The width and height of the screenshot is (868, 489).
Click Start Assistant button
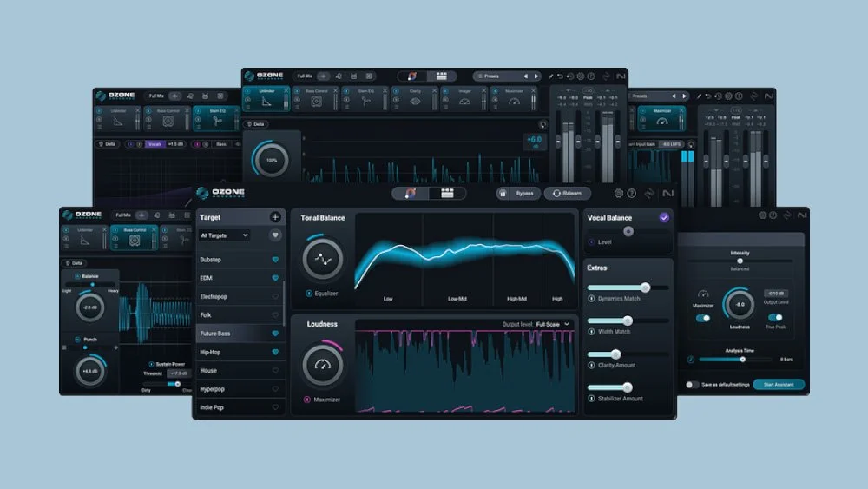(x=779, y=384)
